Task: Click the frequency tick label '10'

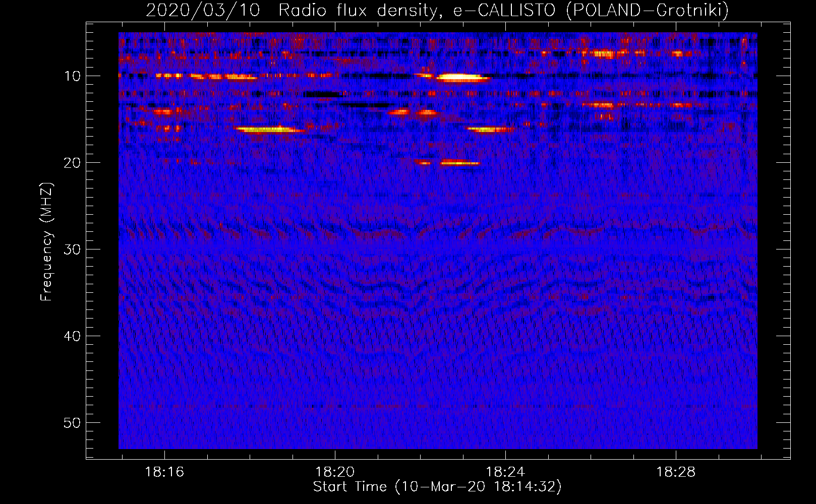Action: click(72, 76)
